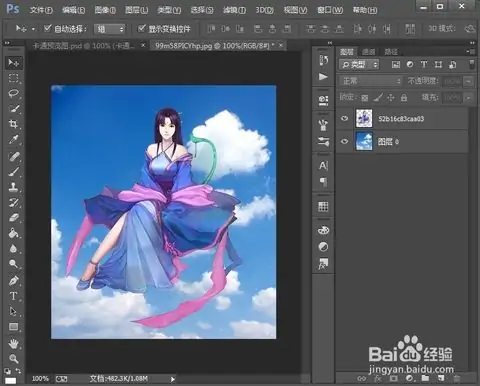Select the Move tool in the toolbox
Image resolution: width=480 pixels, height=386 pixels.
tap(14, 63)
